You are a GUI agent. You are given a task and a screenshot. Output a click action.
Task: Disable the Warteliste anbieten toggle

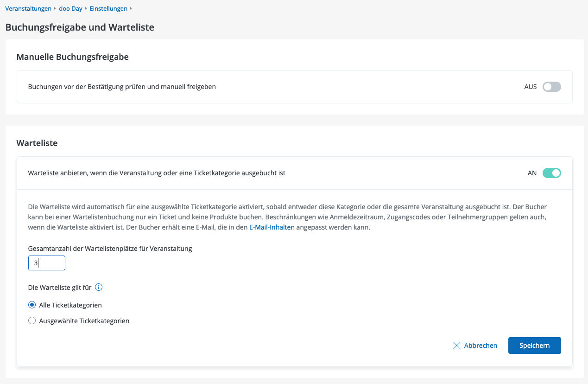551,173
